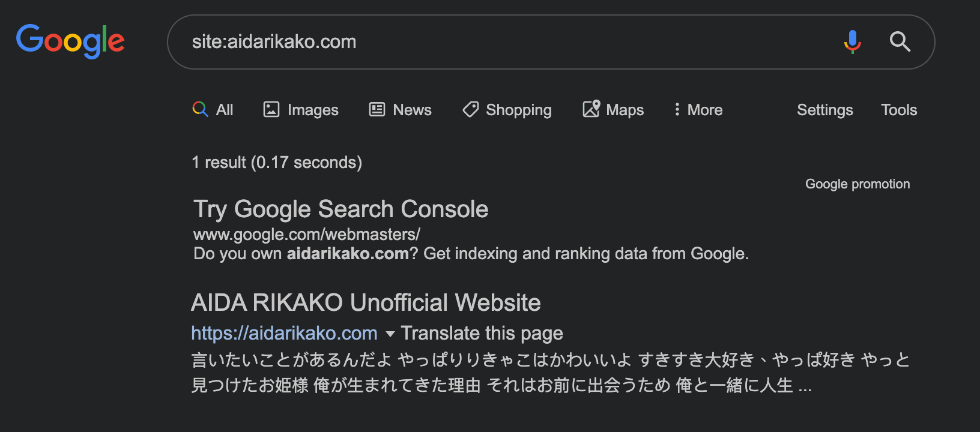Click the Images tab picture icon

point(271,109)
